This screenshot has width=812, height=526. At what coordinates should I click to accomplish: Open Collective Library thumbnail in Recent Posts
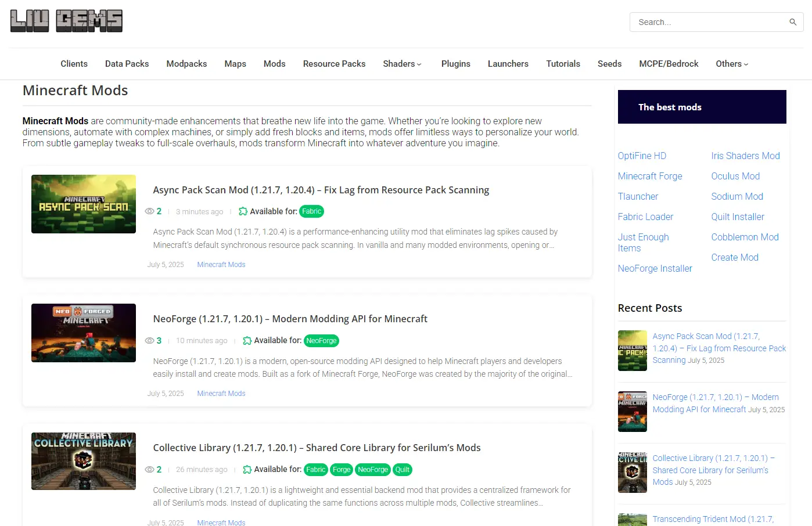pyautogui.click(x=633, y=473)
